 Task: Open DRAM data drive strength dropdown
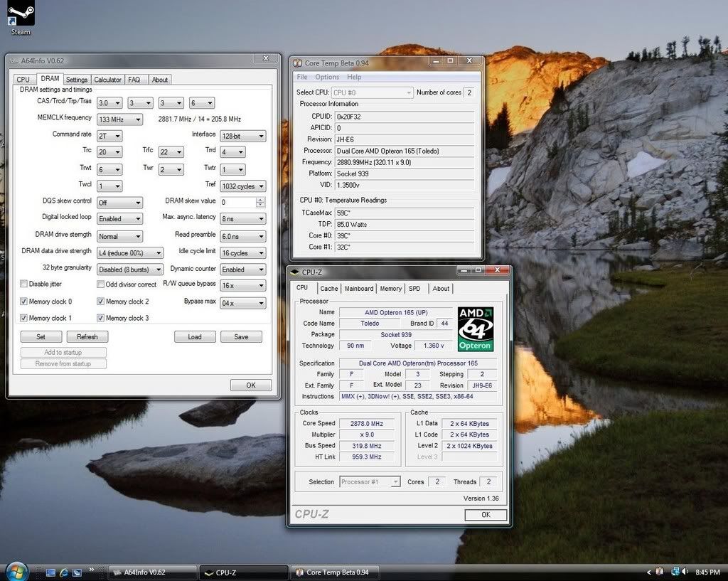(x=130, y=253)
